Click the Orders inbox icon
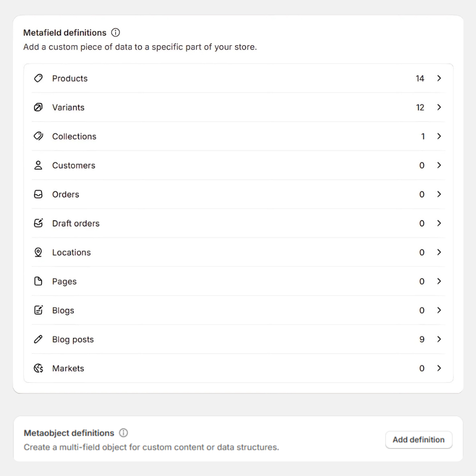 (39, 194)
